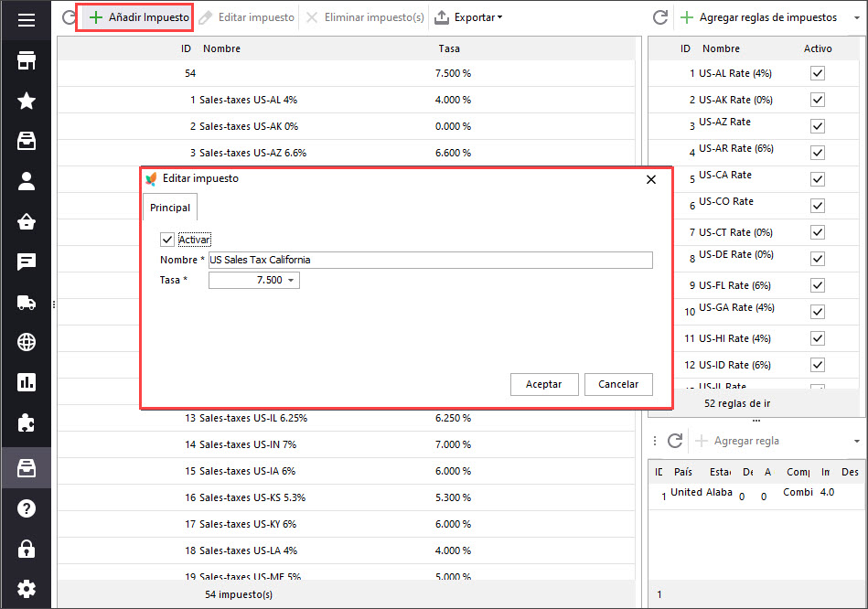Select Sales-taxes US-KS 5.3% row

point(347,497)
